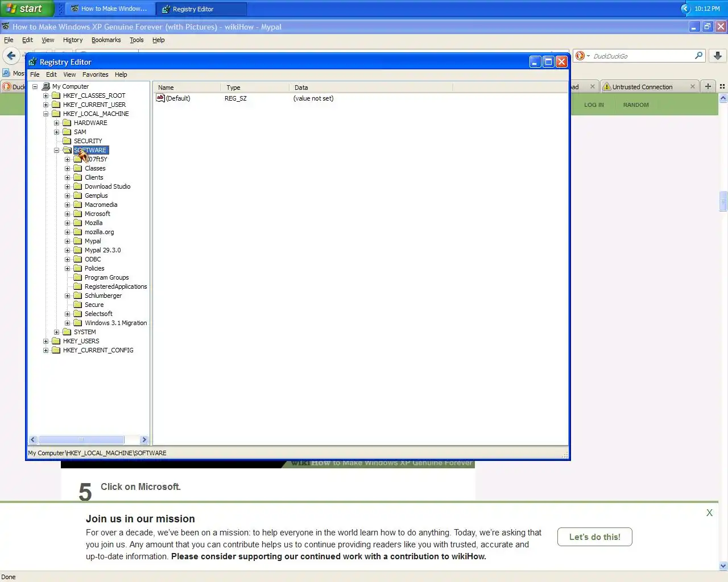Expand the HKEY_CURRENT_CONFIG tree node
The width and height of the screenshot is (728, 582).
point(45,350)
